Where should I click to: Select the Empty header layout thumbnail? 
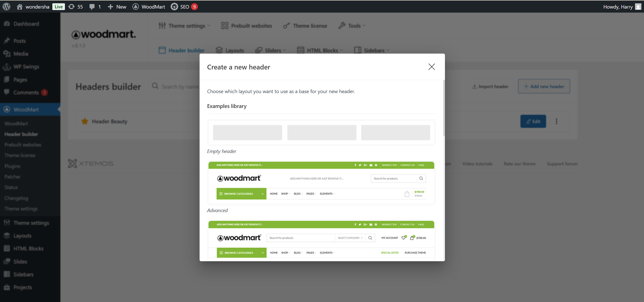pyautogui.click(x=321, y=132)
